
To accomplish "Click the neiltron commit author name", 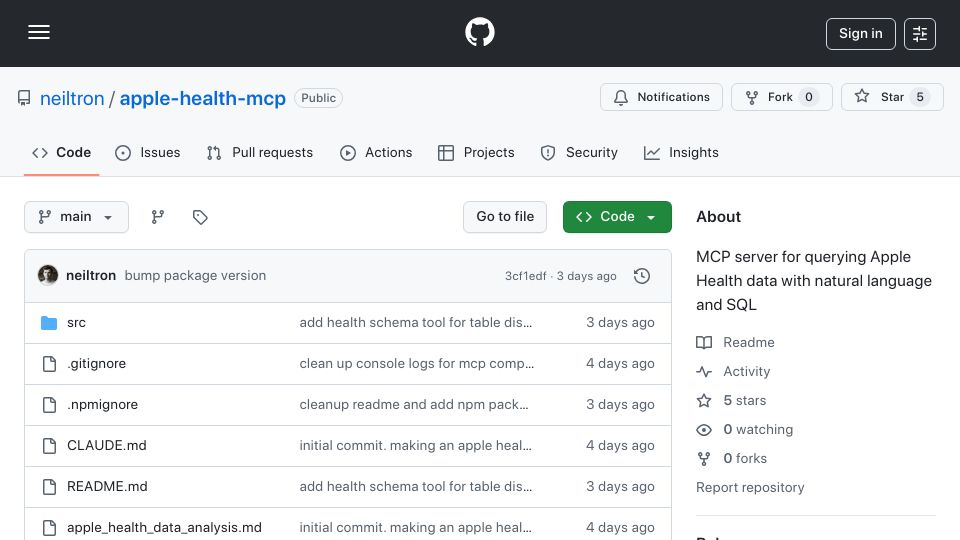I will [91, 276].
